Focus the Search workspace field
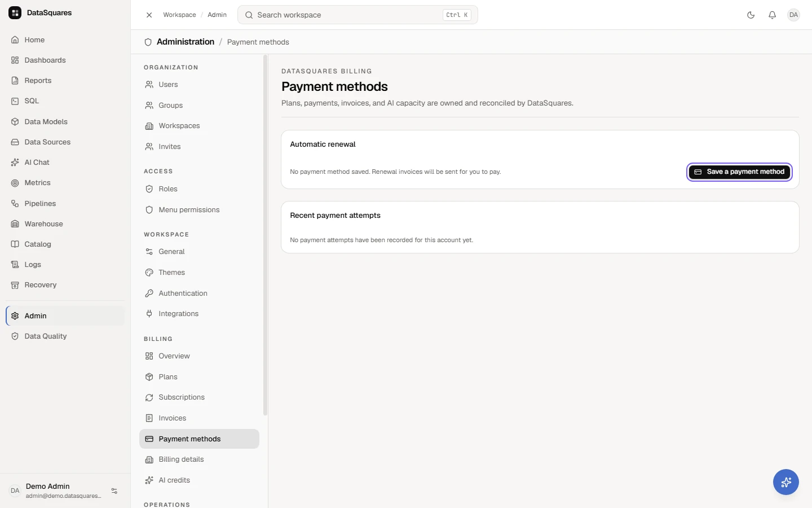The width and height of the screenshot is (812, 508). click(358, 15)
